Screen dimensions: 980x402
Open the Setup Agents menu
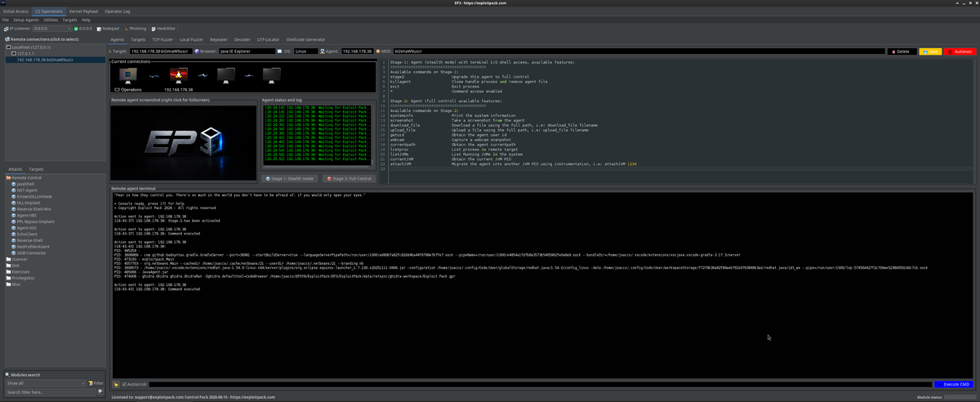(25, 20)
